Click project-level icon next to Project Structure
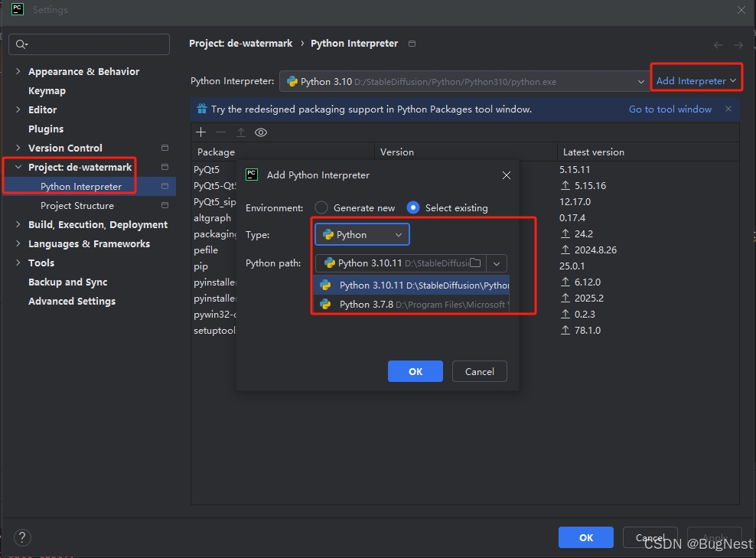Viewport: 756px width, 558px height. 165,205
